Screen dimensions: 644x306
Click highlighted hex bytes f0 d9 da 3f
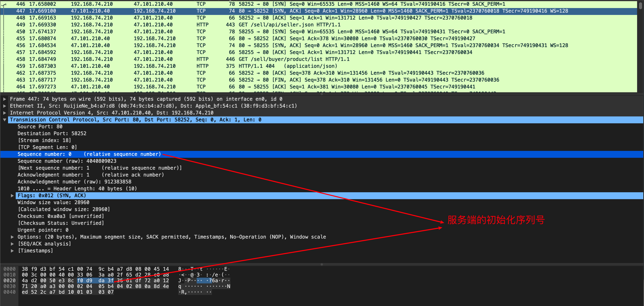click(95, 281)
